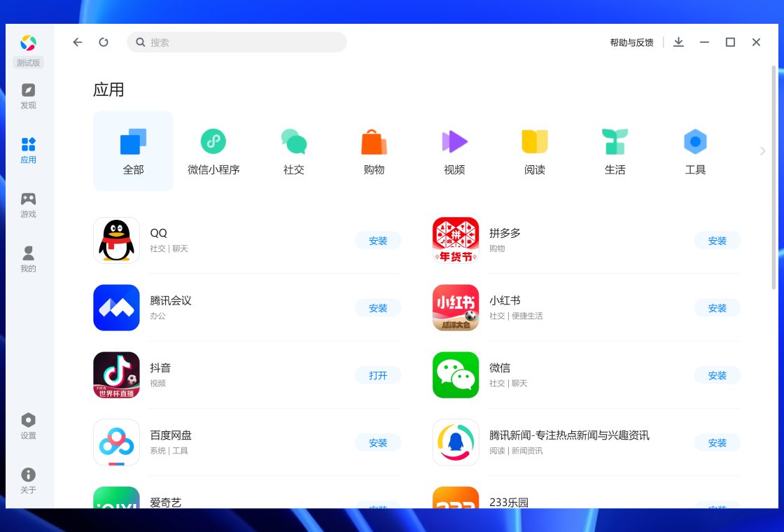The width and height of the screenshot is (784, 532).
Task: Install the 百度网盘 app
Action: (378, 442)
